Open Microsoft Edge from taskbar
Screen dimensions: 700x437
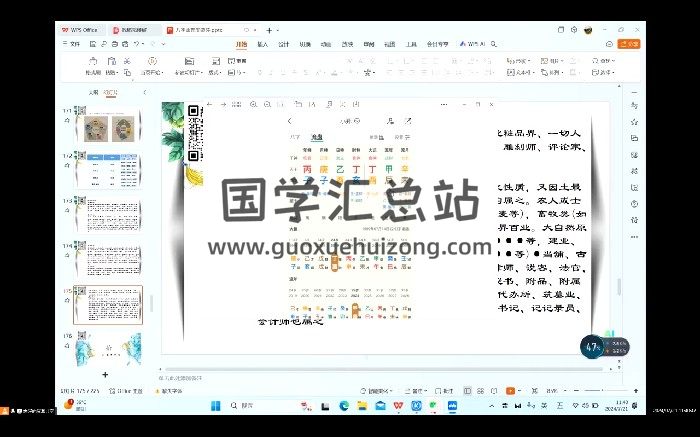click(344, 406)
